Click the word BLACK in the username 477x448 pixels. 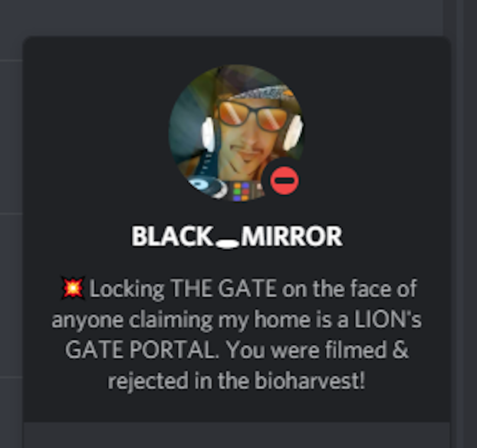(x=172, y=236)
